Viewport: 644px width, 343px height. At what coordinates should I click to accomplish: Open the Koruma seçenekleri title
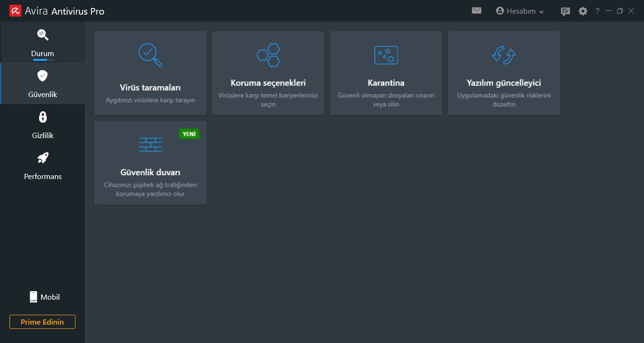[x=268, y=83]
